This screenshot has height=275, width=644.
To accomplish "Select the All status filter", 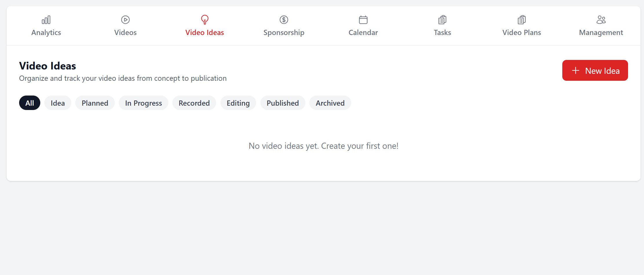I will 30,103.
